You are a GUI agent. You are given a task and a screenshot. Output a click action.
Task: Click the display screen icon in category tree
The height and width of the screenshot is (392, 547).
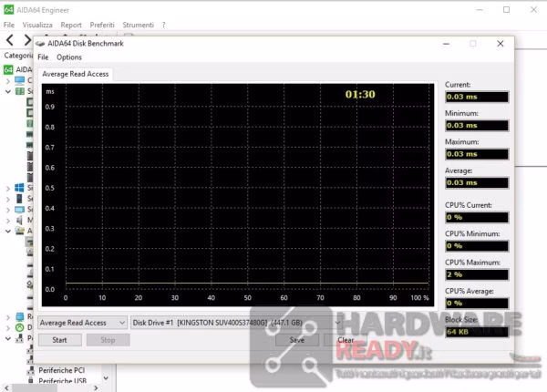[x=19, y=210]
